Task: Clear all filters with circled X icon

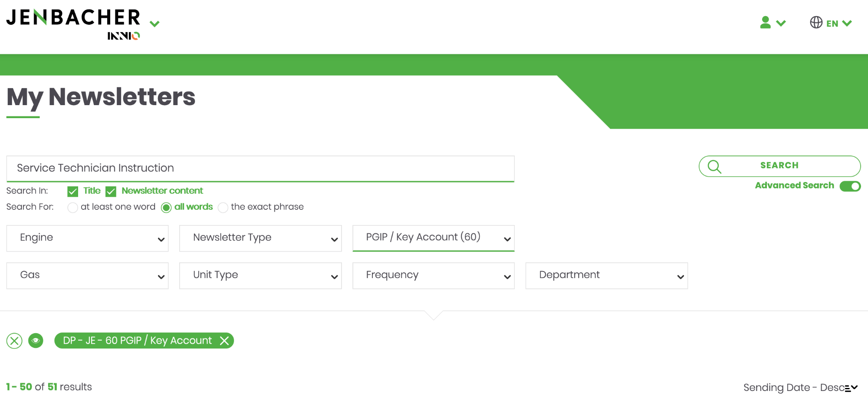Action: click(14, 341)
